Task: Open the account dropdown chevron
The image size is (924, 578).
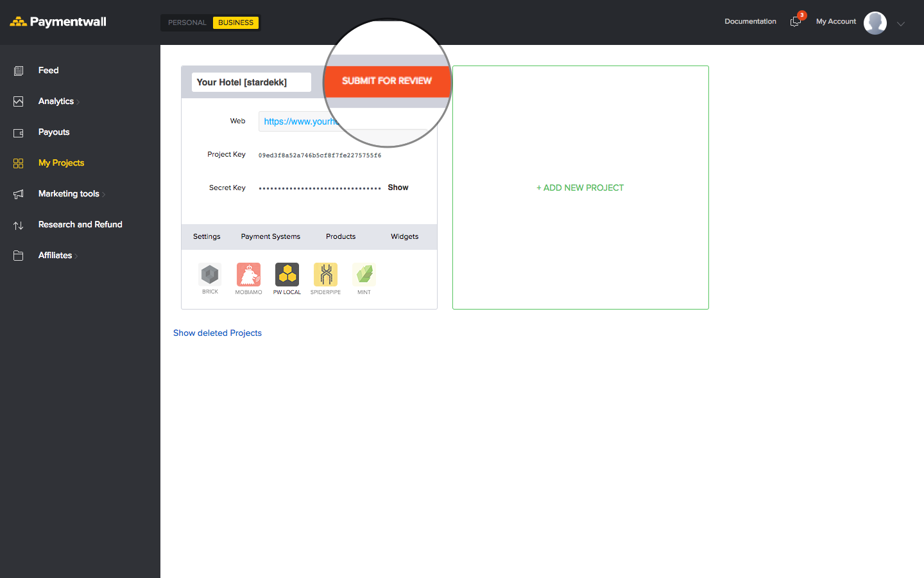Action: (901, 24)
